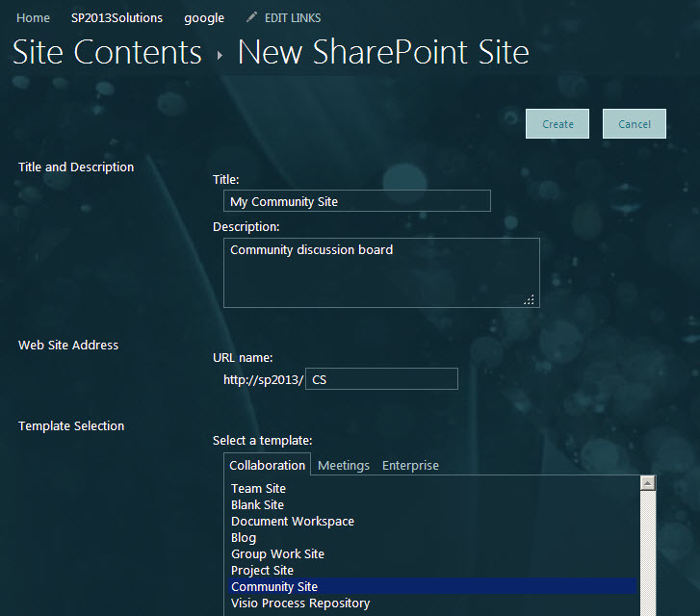Switch to the Enterprise template tab

[410, 465]
